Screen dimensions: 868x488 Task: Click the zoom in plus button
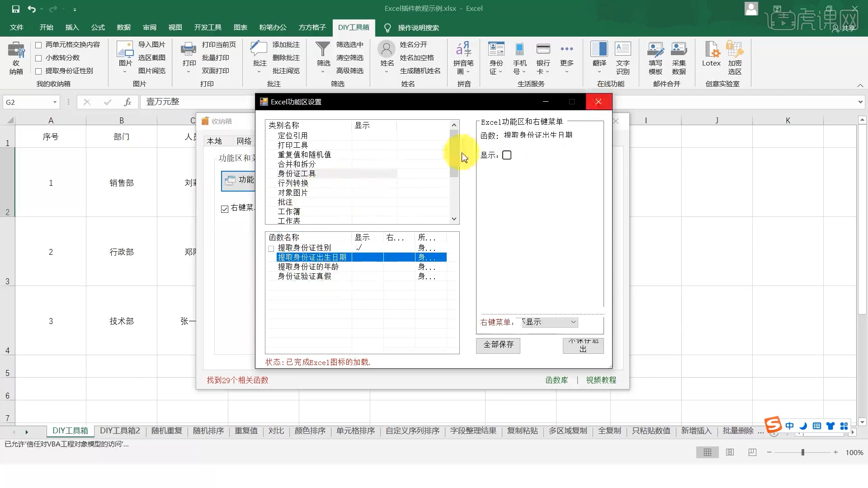pos(836,452)
